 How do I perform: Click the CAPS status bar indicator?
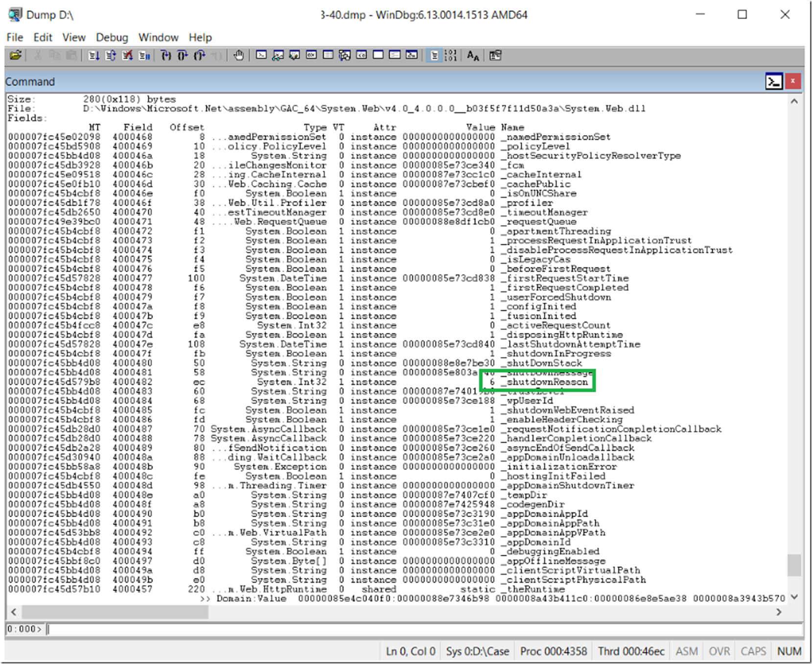click(753, 651)
